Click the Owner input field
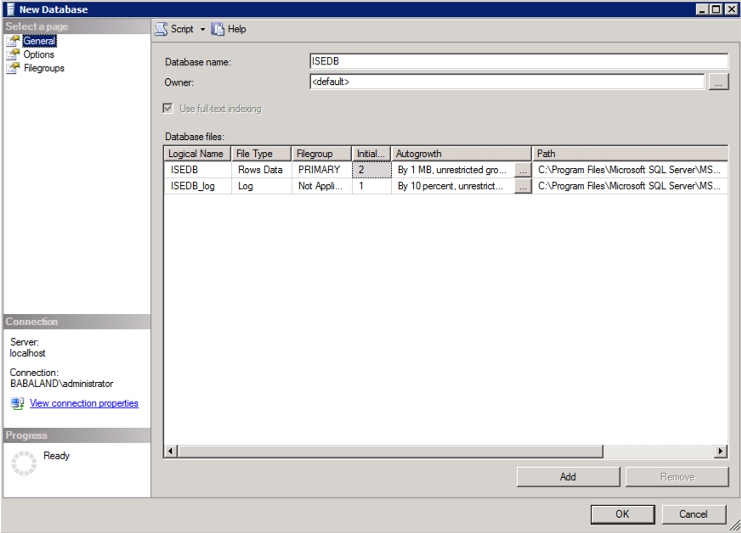741x533 pixels. [507, 82]
